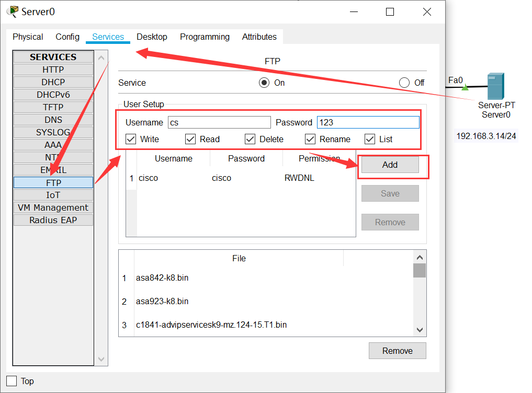532x393 pixels.
Task: Click the Fa0 interface label
Action: tap(455, 80)
